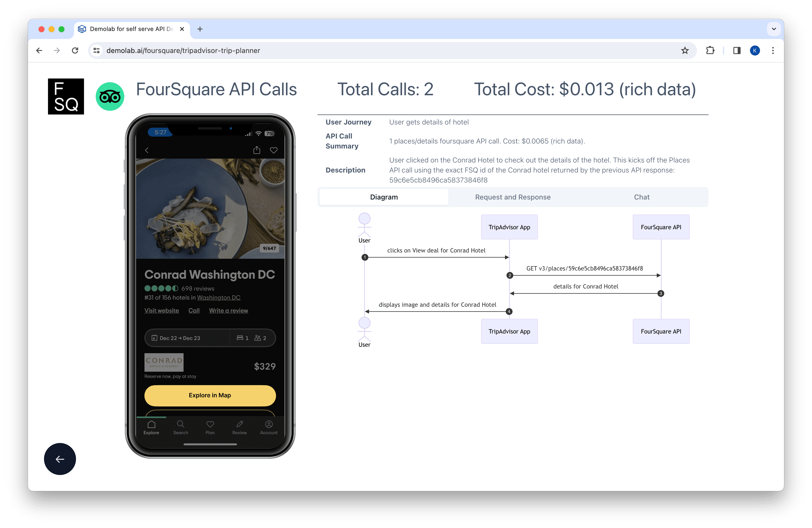Click the 'FourSquare API Calls' heading
Viewport: 812px width, 528px height.
216,89
